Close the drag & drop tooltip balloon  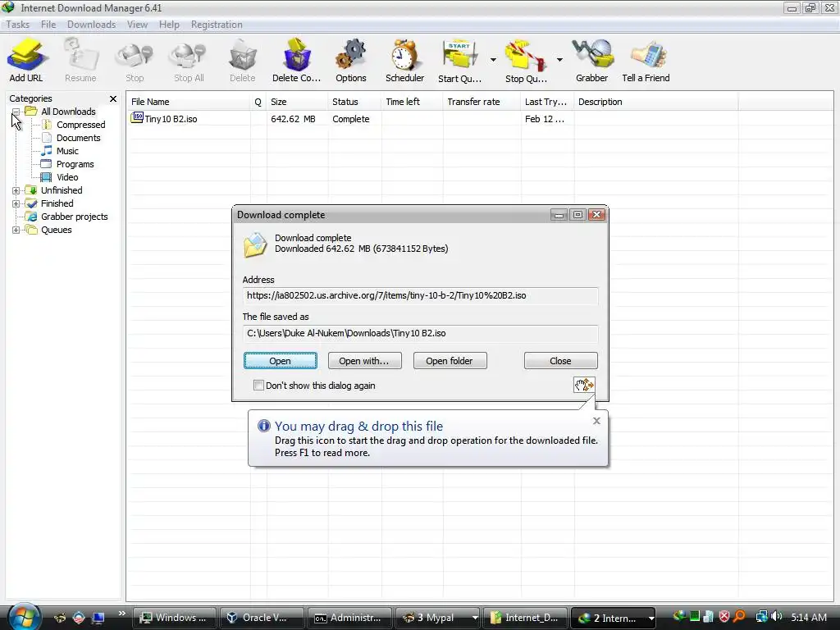(x=596, y=421)
